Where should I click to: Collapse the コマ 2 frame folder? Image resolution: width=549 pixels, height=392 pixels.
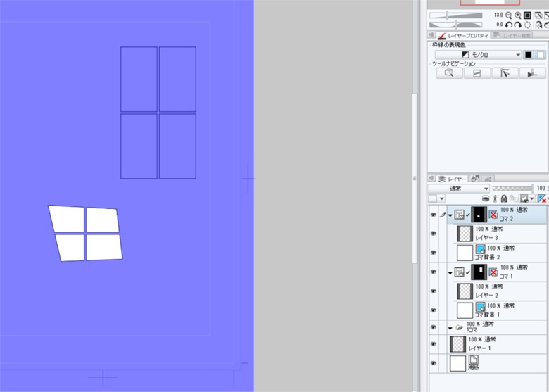click(x=450, y=215)
